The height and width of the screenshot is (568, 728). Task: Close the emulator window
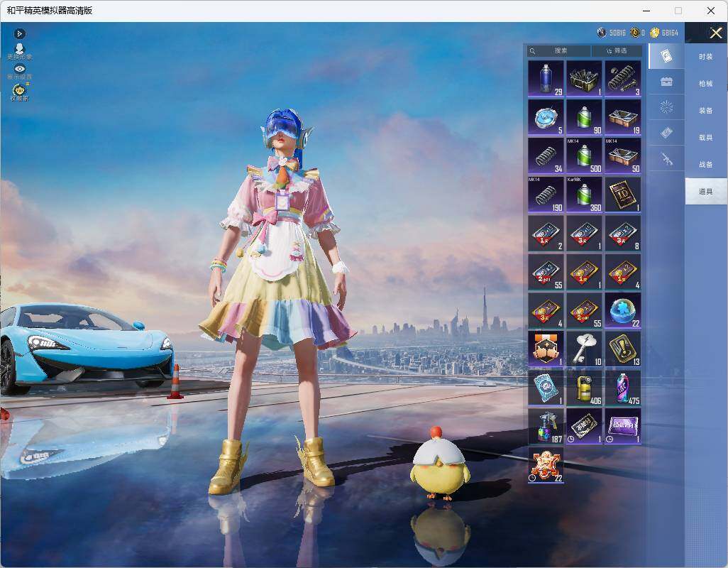click(710, 11)
